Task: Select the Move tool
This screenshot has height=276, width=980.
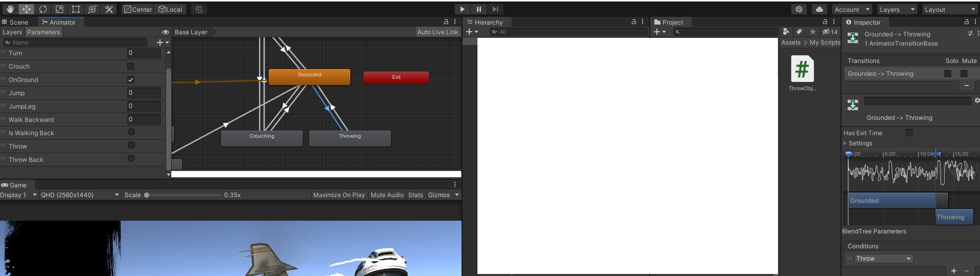Action: [x=26, y=9]
